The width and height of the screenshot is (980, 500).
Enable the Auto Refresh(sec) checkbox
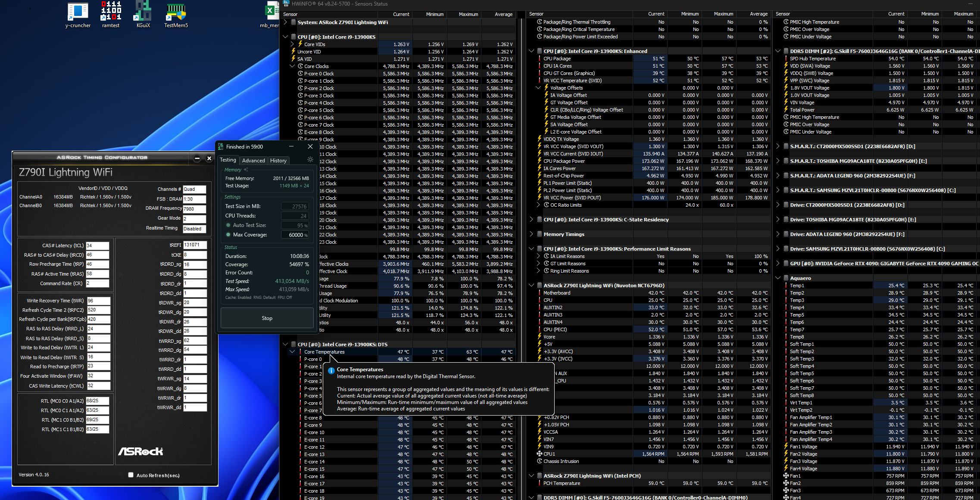point(131,475)
